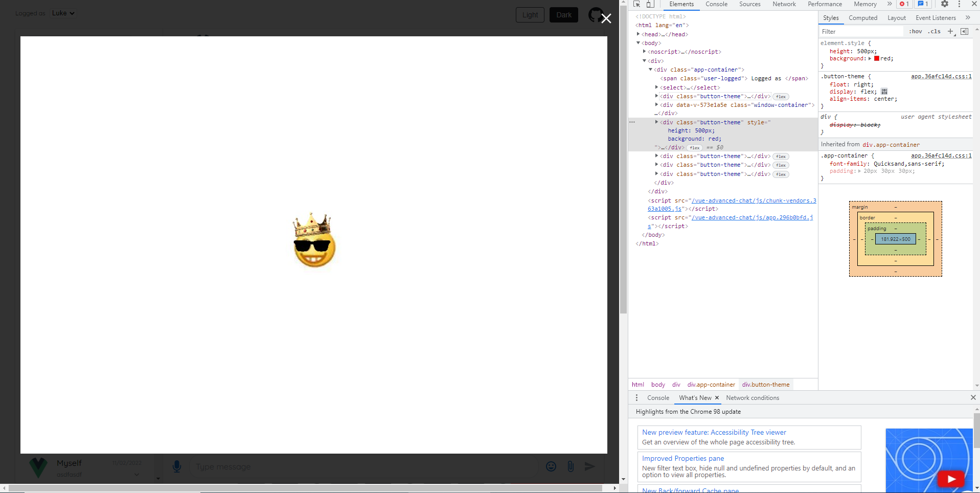
Task: Toggle the computed styles sidebar pane
Action: (x=965, y=32)
